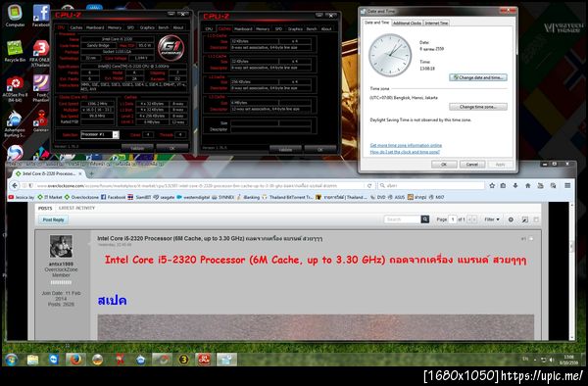This screenshot has width=588, height=386.
Task: Click the forum page number field
Action: tap(453, 219)
